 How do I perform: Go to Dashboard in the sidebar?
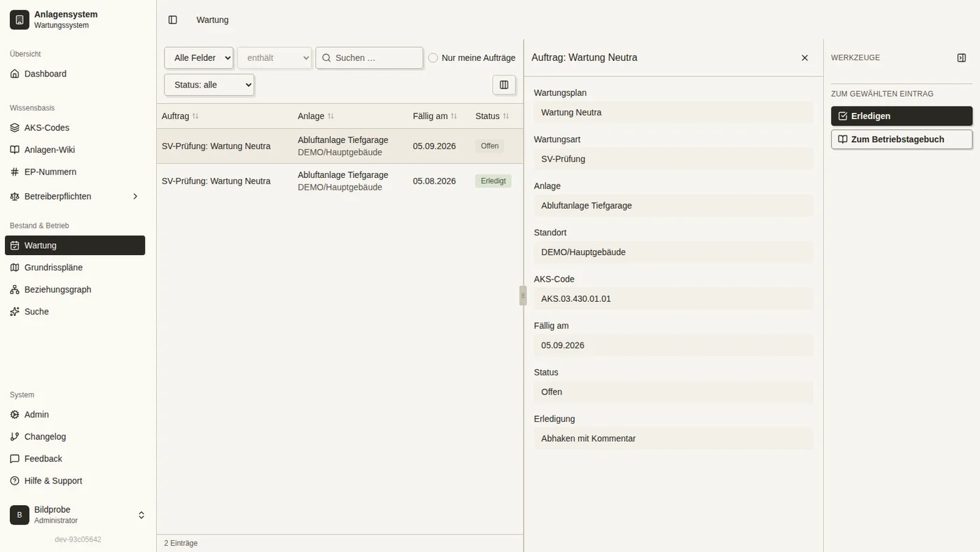[x=75, y=74]
